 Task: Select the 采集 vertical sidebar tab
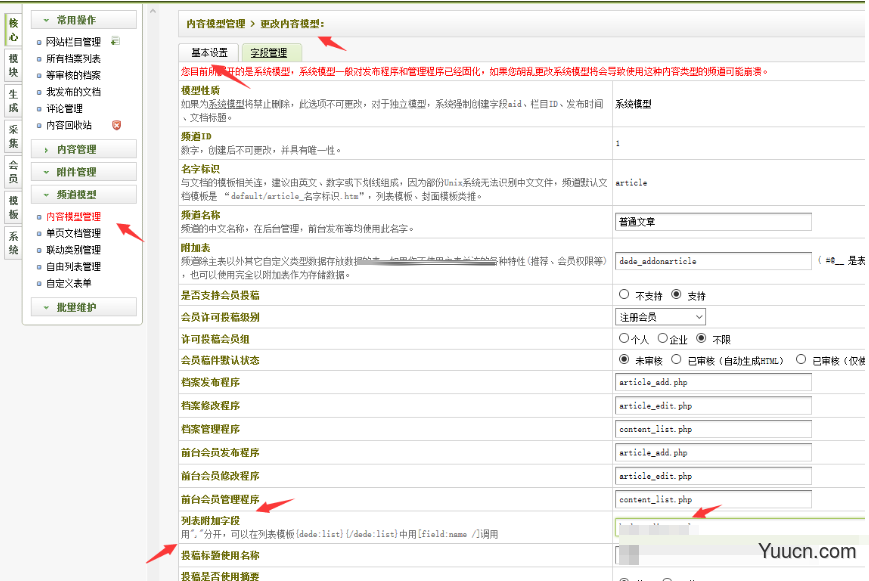(13, 136)
